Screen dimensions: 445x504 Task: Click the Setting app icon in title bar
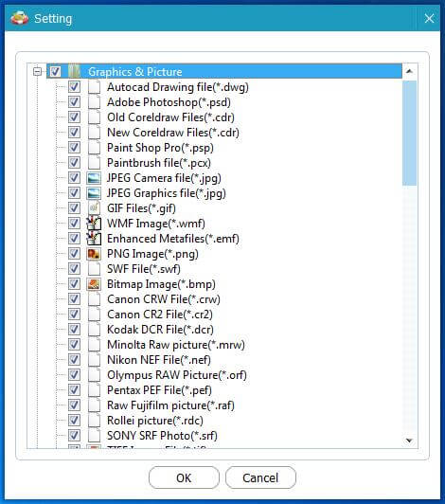[x=19, y=18]
